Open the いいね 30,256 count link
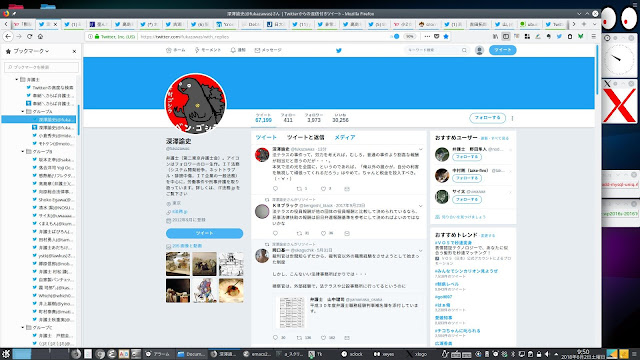The image size is (640, 360). tap(340, 118)
